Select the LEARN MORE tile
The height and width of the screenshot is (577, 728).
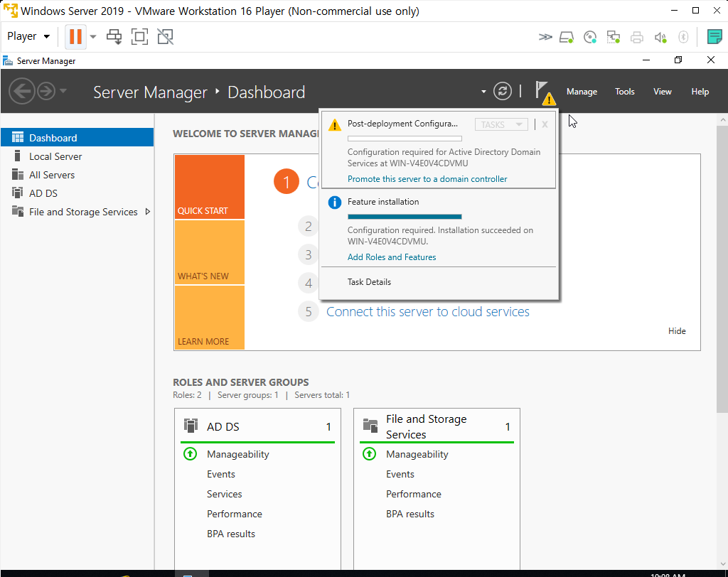tap(210, 317)
